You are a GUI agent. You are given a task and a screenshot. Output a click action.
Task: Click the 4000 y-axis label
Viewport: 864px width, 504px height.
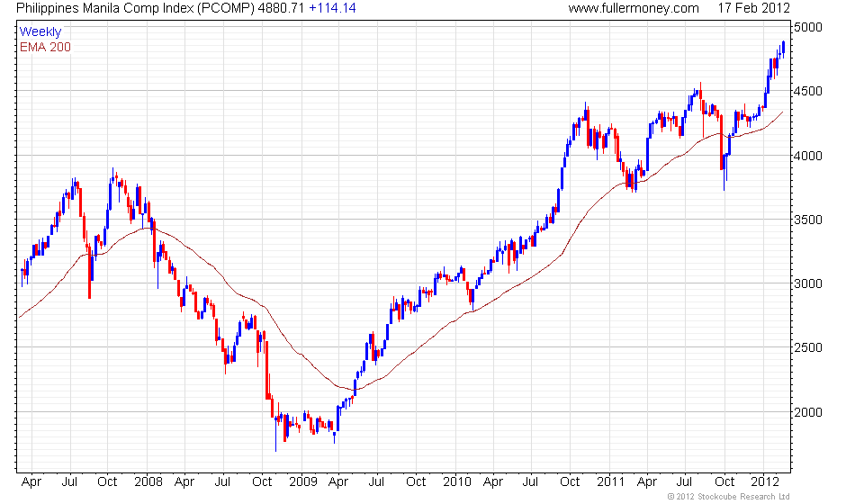click(808, 156)
